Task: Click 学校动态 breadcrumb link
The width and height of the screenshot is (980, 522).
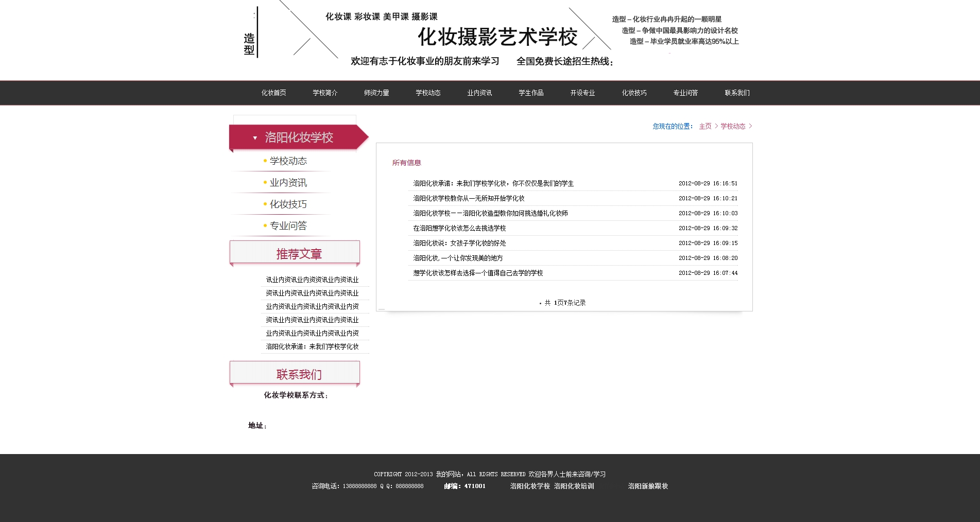Action: pyautogui.click(x=733, y=126)
